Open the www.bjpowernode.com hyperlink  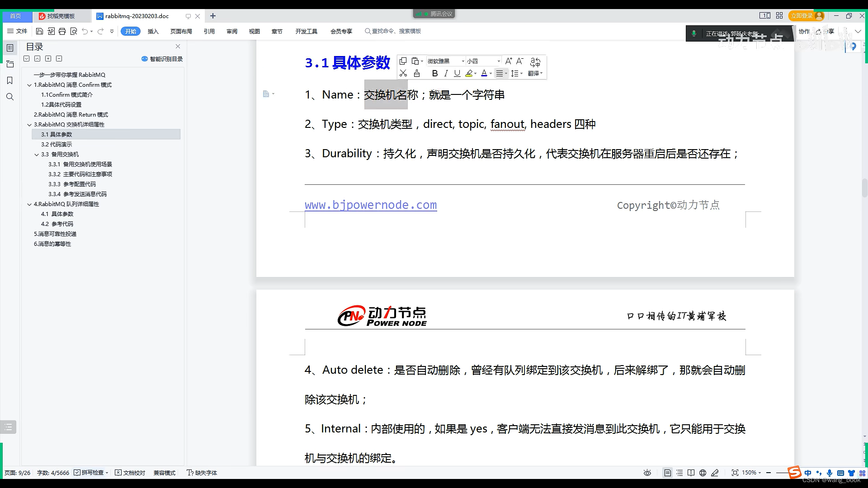pos(371,205)
